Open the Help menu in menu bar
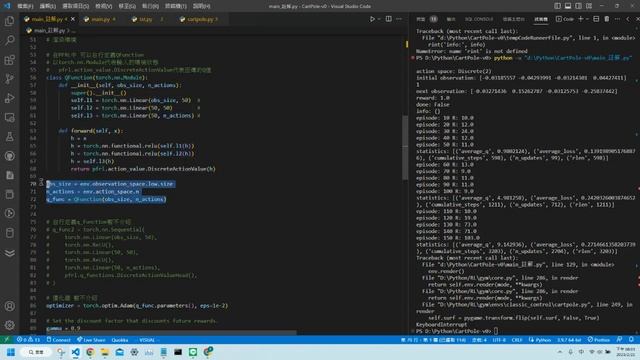 pyautogui.click(x=202, y=6)
